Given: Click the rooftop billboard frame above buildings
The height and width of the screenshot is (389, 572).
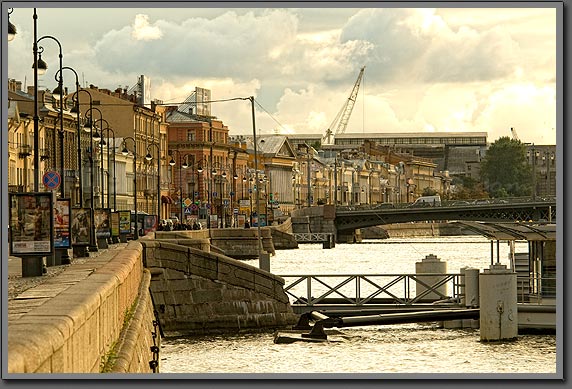Looking at the screenshot, I should (202, 101).
